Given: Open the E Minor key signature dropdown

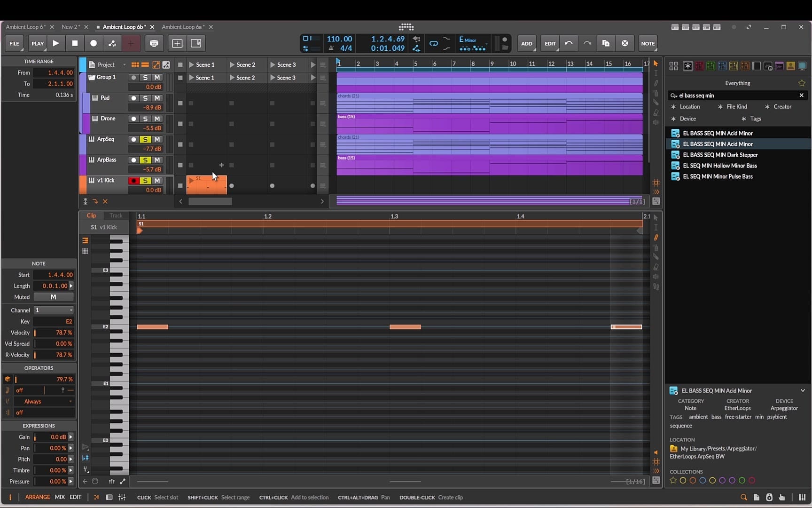Looking at the screenshot, I should (473, 44).
